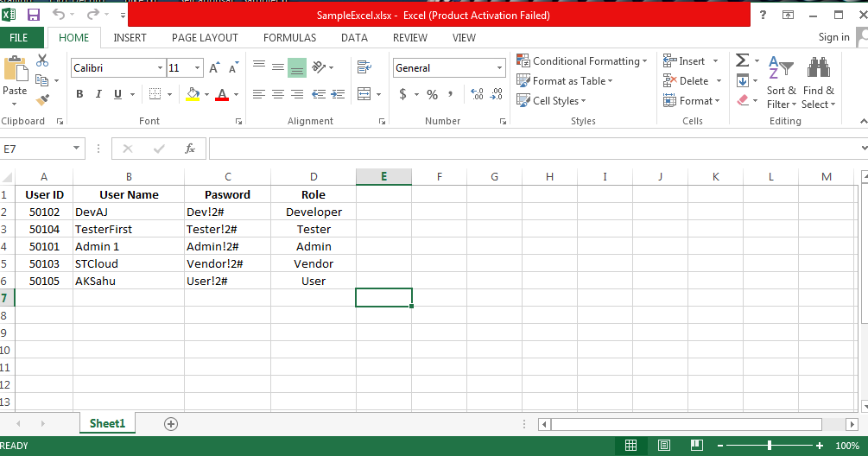The width and height of the screenshot is (868, 456).
Task: Toggle Bottom Align button
Action: (297, 67)
